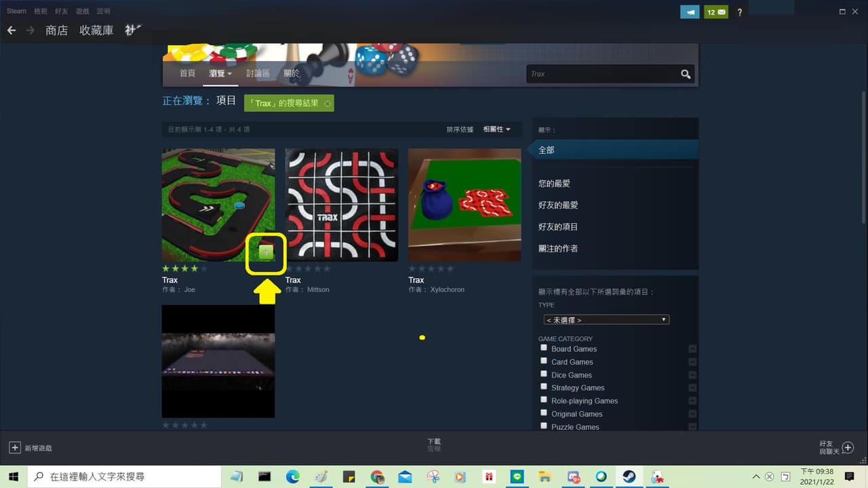Switch to the 收藏庫 library tab
868x488 pixels.
96,30
